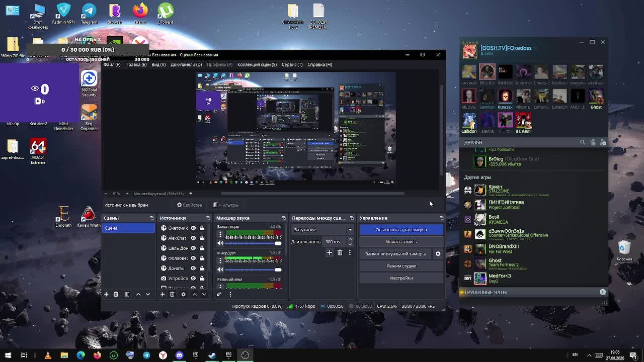Click Начать запись button
This screenshot has height=362, width=644.
tap(401, 242)
